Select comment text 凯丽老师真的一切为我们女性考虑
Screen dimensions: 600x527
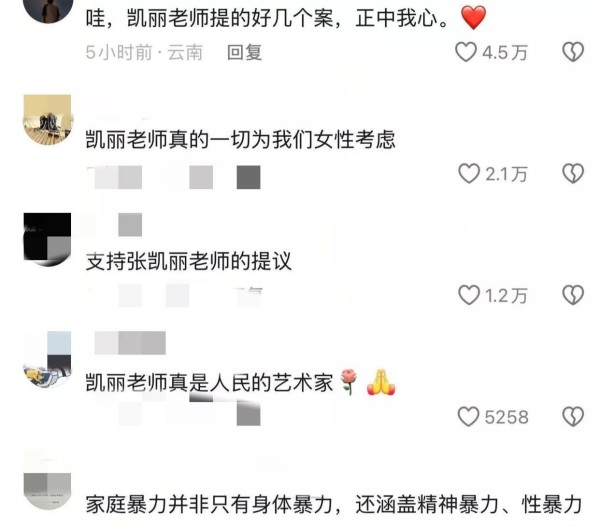tap(240, 139)
